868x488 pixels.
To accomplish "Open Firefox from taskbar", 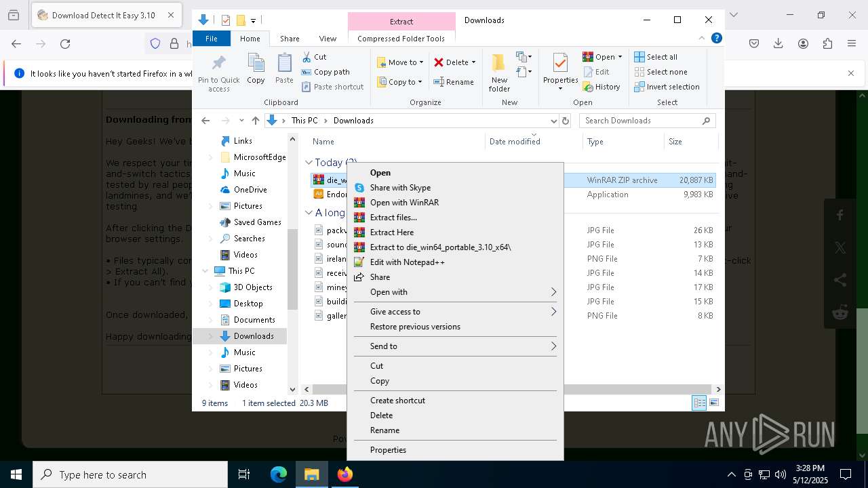I will pyautogui.click(x=345, y=474).
